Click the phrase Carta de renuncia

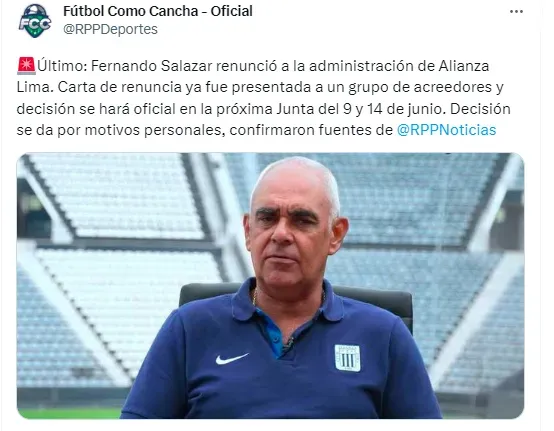119,87
